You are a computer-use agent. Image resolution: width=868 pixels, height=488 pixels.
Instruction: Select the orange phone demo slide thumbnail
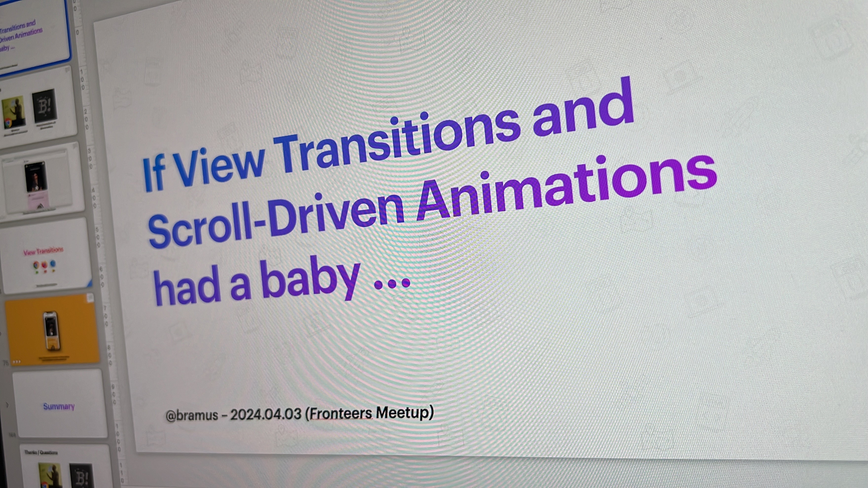tap(52, 330)
